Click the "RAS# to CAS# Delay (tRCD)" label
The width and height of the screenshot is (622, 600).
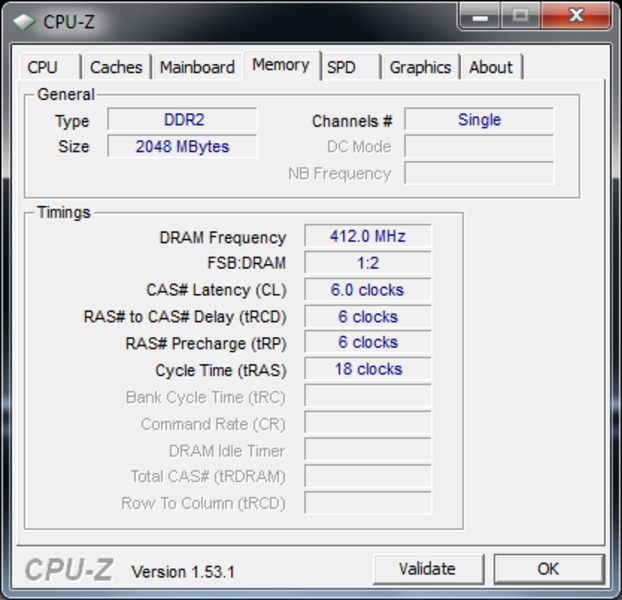click(185, 317)
